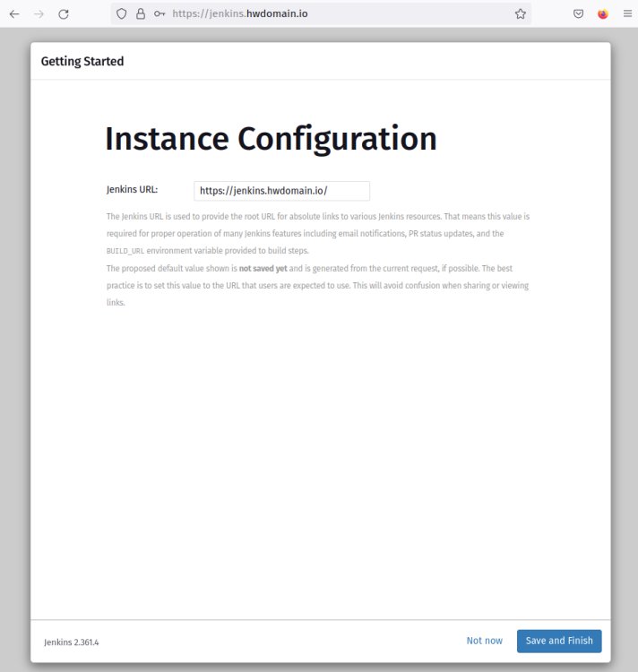Choose the Not now link
638x672 pixels.
click(x=484, y=641)
